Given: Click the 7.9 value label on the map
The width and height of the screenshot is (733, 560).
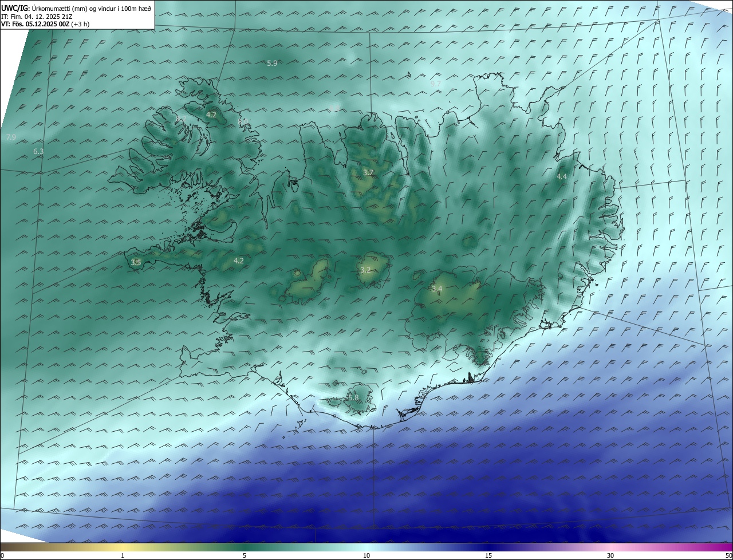Looking at the screenshot, I should 10,137.
